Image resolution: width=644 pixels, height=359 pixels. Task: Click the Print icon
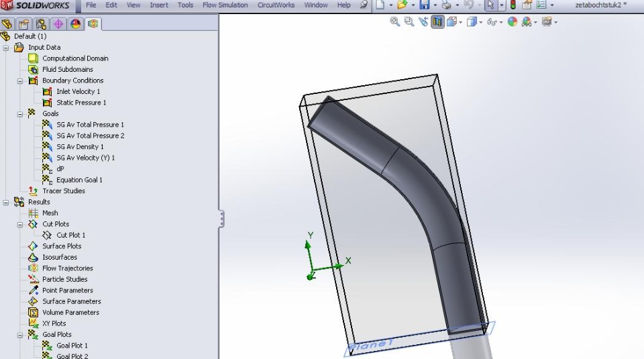pos(447,5)
